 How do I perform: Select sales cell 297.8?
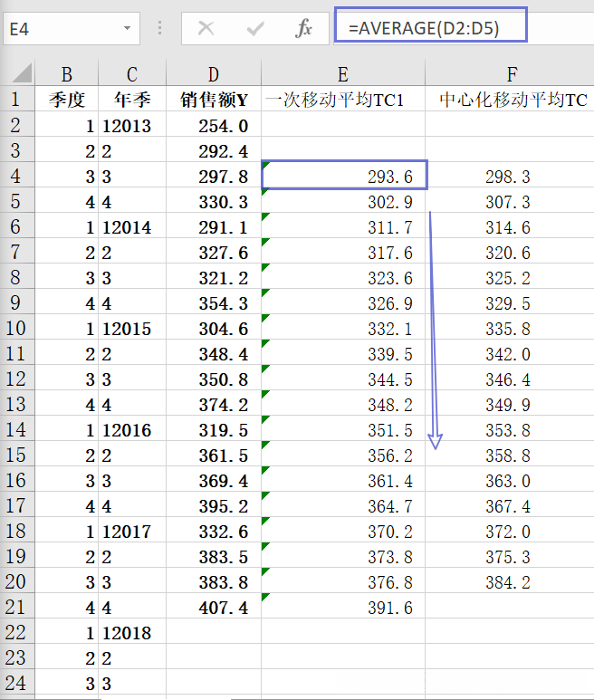tap(214, 176)
